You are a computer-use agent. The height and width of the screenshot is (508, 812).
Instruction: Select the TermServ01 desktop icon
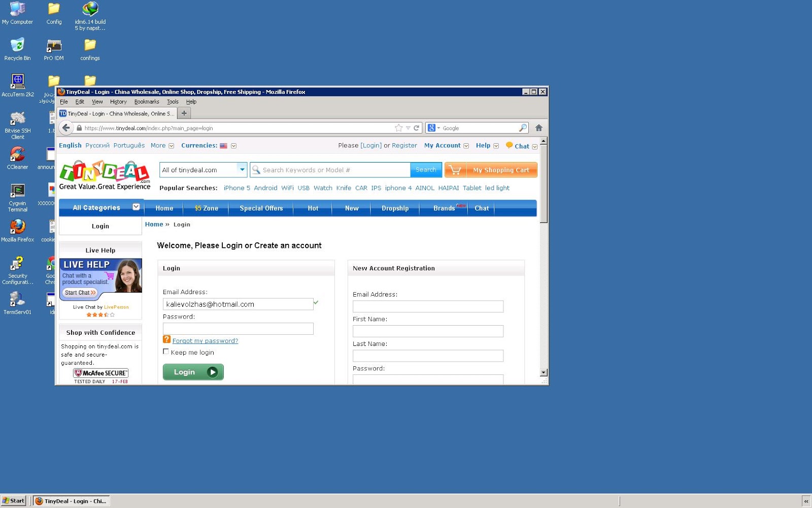[x=17, y=303]
